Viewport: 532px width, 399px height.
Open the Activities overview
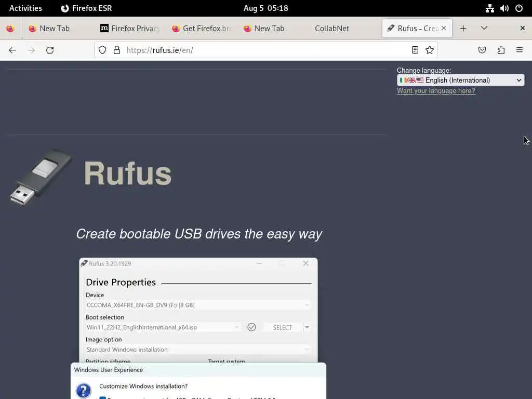pyautogui.click(x=25, y=8)
